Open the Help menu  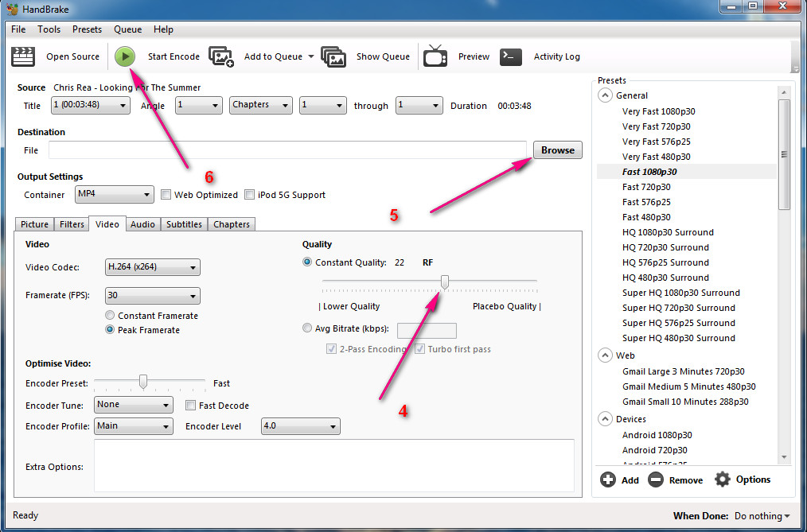click(163, 29)
